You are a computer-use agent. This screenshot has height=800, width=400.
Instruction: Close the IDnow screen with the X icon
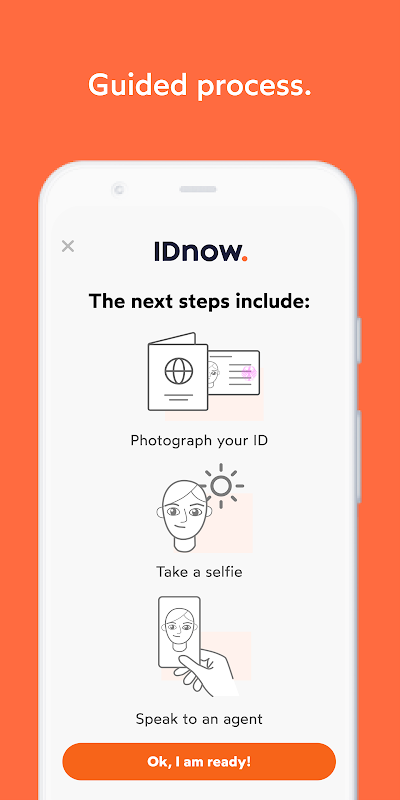click(x=68, y=246)
